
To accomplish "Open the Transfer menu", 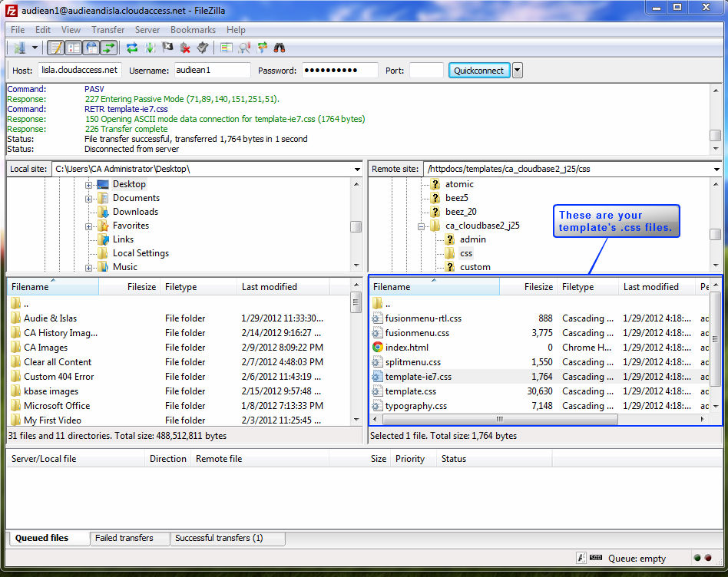I will [x=108, y=30].
